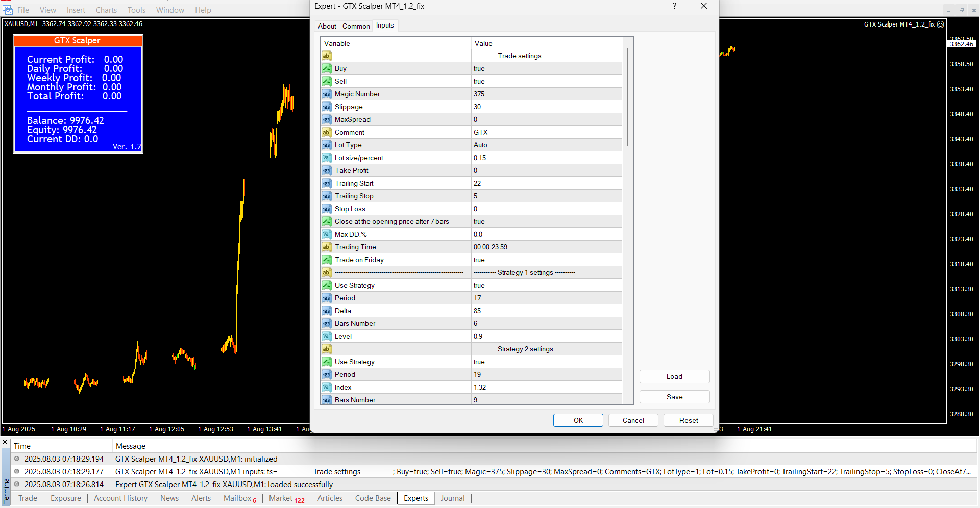Screen dimensions: 980x508
Task: Select Strategy 1 Use Strategy true value
Action: pyautogui.click(x=546, y=285)
